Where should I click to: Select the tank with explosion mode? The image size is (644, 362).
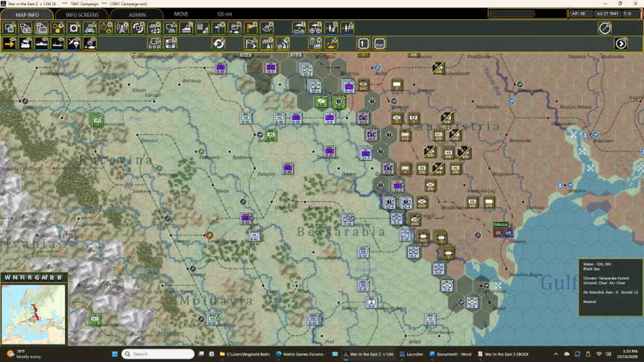tap(90, 43)
